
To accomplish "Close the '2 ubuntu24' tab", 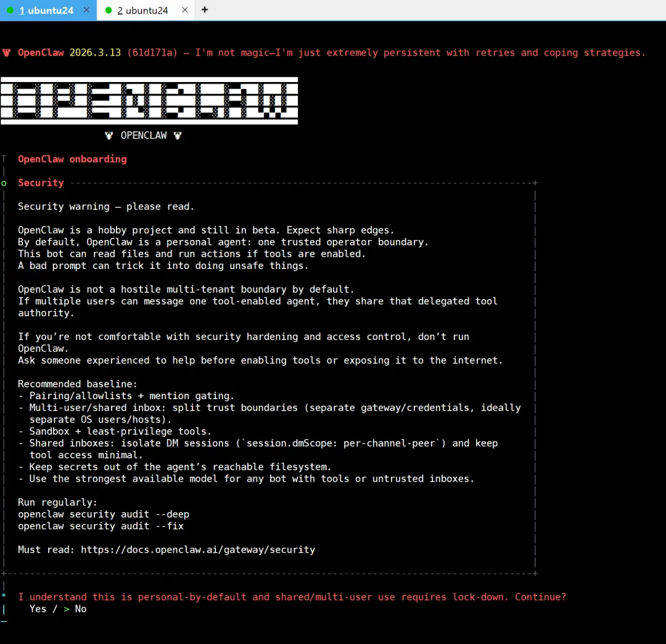I will (184, 10).
